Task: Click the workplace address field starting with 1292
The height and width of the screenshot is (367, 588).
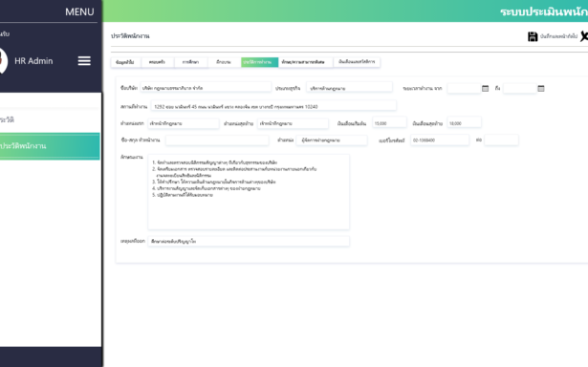Action: point(273,106)
